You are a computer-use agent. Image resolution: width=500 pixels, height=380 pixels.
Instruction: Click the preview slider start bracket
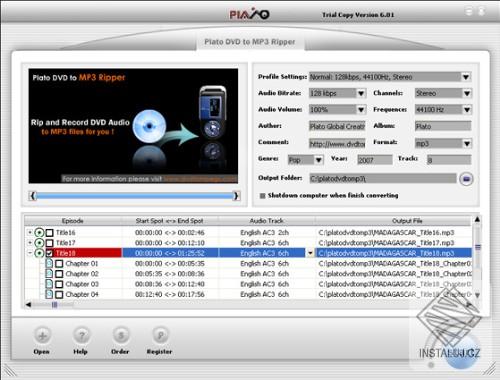[x=32, y=196]
